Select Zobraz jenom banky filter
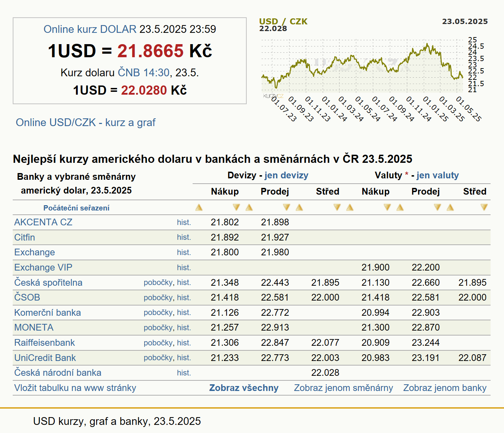The height and width of the screenshot is (433, 504). tap(445, 388)
